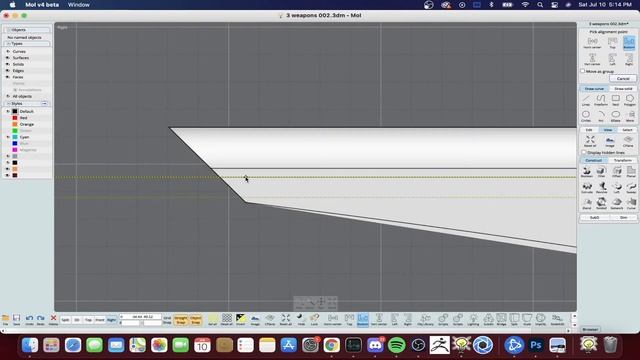This screenshot has height=360, width=640.
Task: Select the Line draw tool
Action: coord(586,100)
